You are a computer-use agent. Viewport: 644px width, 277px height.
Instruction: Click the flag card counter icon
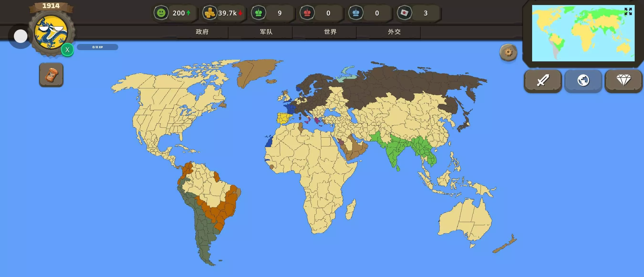coord(404,13)
